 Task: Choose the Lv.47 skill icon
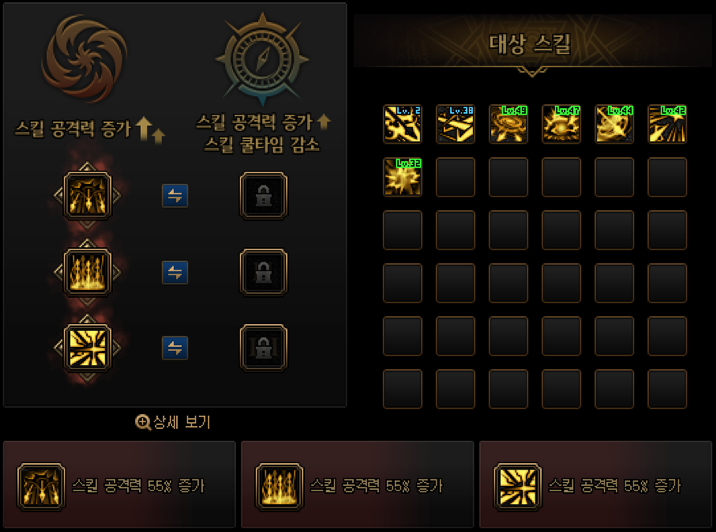click(x=561, y=124)
